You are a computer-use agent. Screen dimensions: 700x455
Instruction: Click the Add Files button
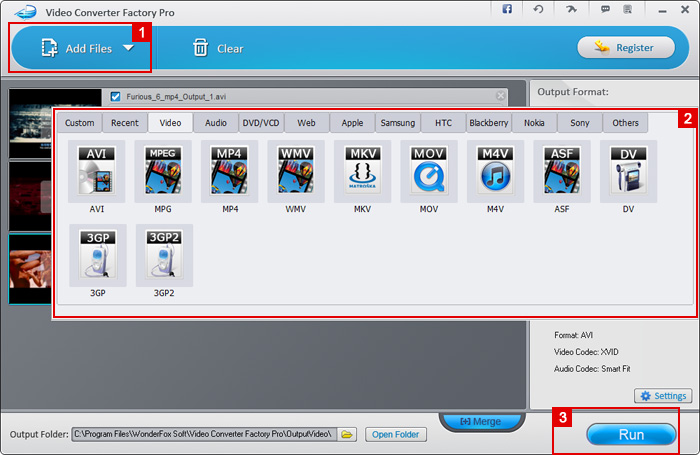pyautogui.click(x=76, y=48)
